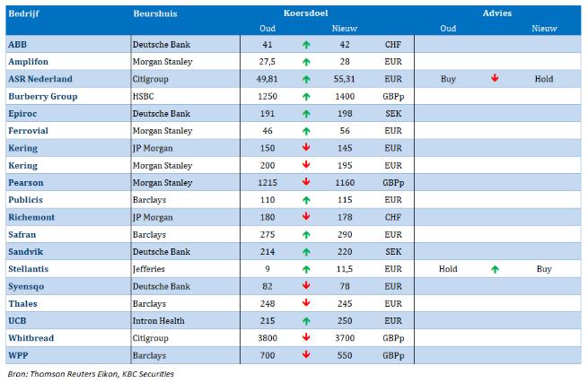Image resolution: width=588 pixels, height=383 pixels.
Task: Click the Epiroc company name
Action: (x=22, y=114)
